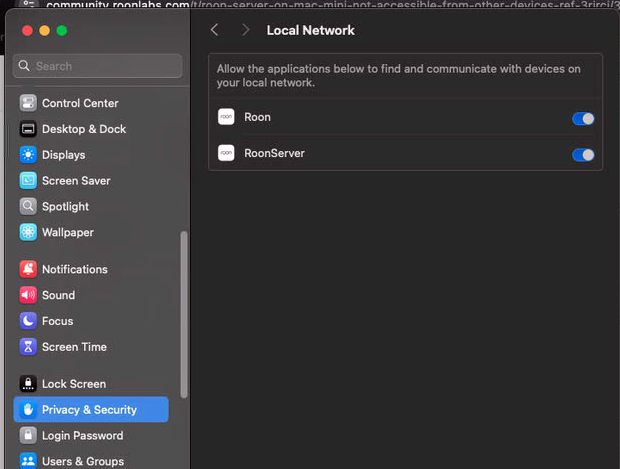The image size is (620, 469).
Task: Select the Wallpaper icon
Action: point(28,233)
